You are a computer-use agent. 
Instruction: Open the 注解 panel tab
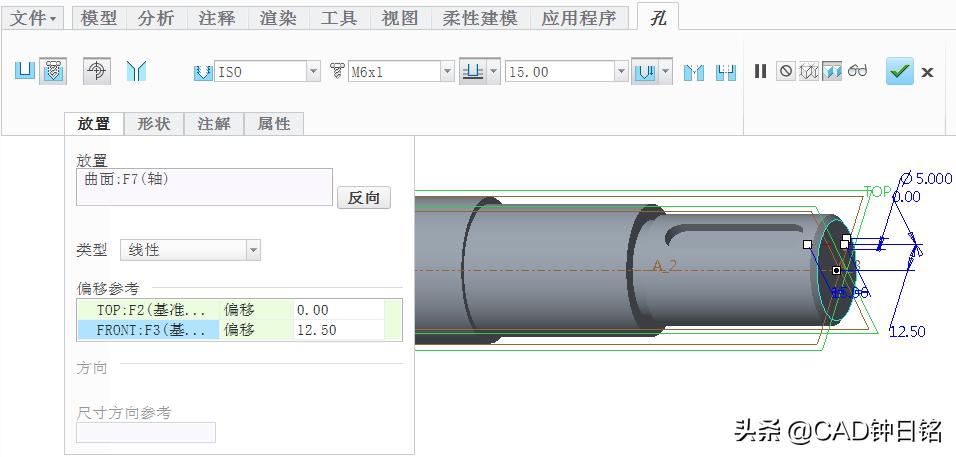tap(214, 124)
